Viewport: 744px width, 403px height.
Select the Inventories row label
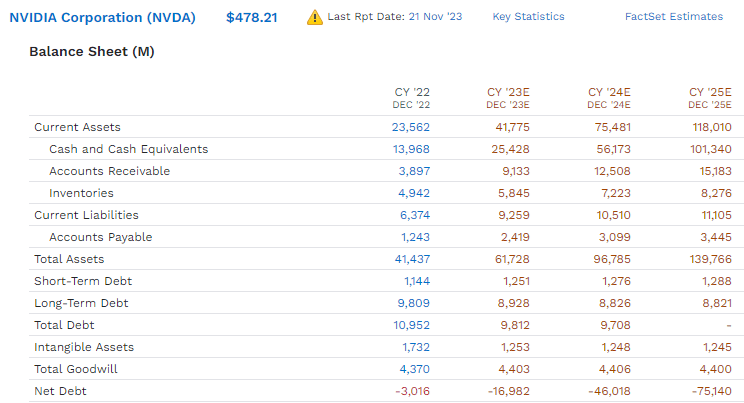(x=81, y=193)
